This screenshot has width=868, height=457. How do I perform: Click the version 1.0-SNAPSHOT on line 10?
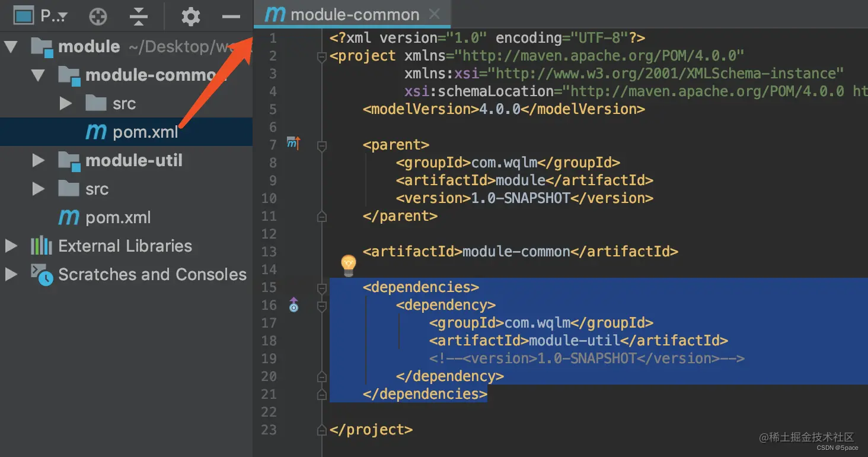pyautogui.click(x=524, y=198)
